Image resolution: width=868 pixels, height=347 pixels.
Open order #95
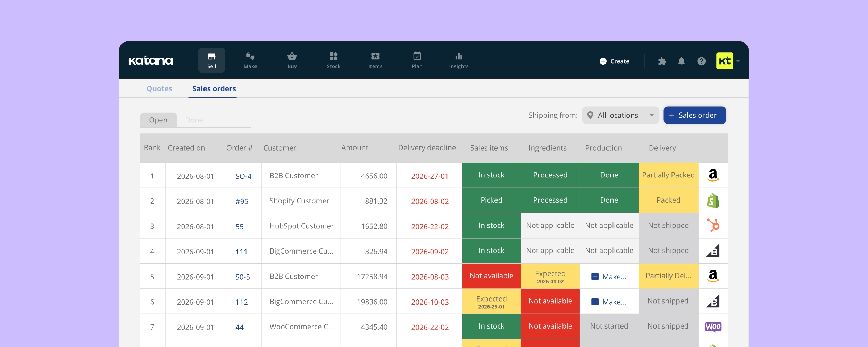[x=242, y=201]
